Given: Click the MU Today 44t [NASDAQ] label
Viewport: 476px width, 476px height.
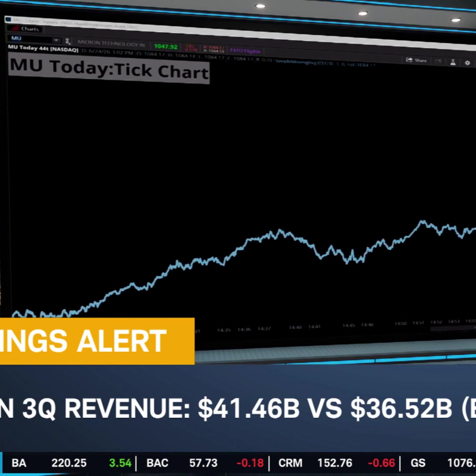Looking at the screenshot, I should pyautogui.click(x=43, y=49).
